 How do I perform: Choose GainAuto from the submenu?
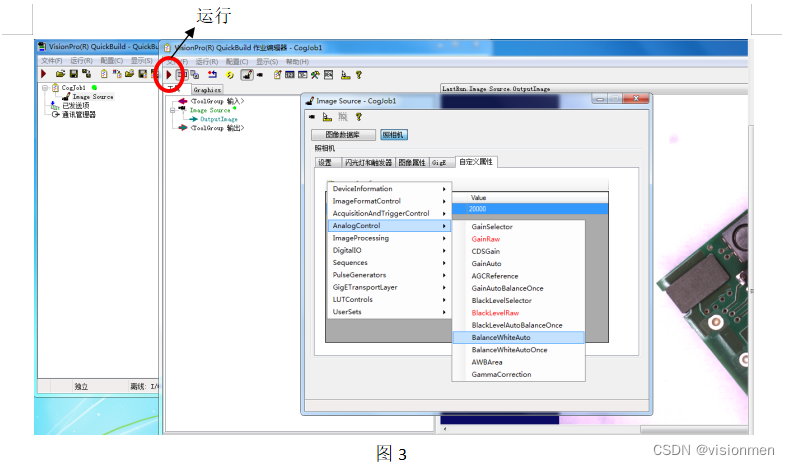pos(519,263)
